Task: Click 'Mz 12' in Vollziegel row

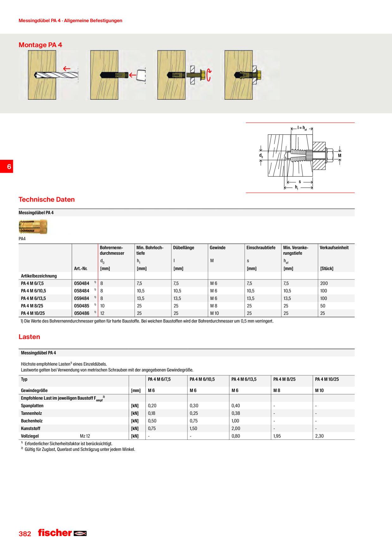Action: 85,436
